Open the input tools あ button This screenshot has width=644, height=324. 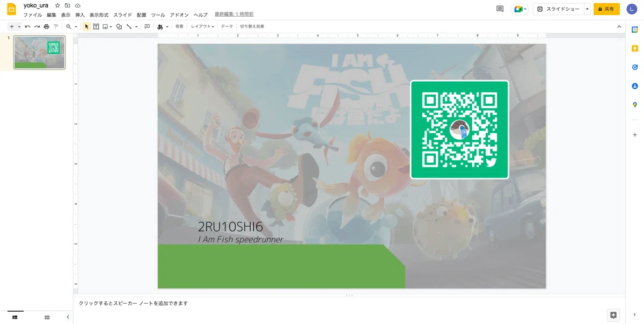tap(160, 26)
